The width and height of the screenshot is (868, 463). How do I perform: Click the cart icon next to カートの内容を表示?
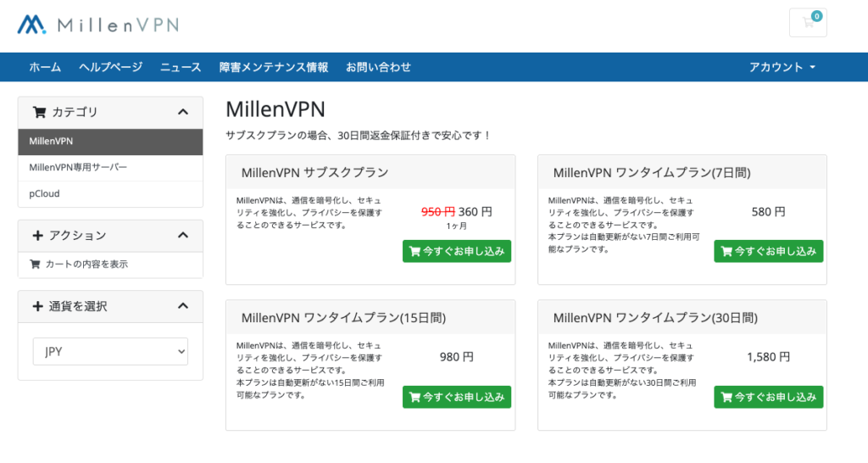[35, 265]
